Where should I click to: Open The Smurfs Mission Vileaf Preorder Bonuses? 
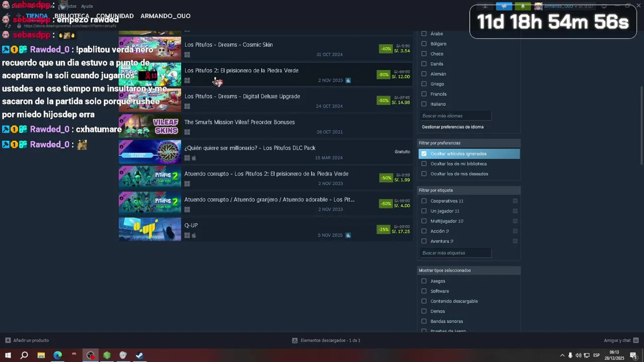click(x=266, y=126)
